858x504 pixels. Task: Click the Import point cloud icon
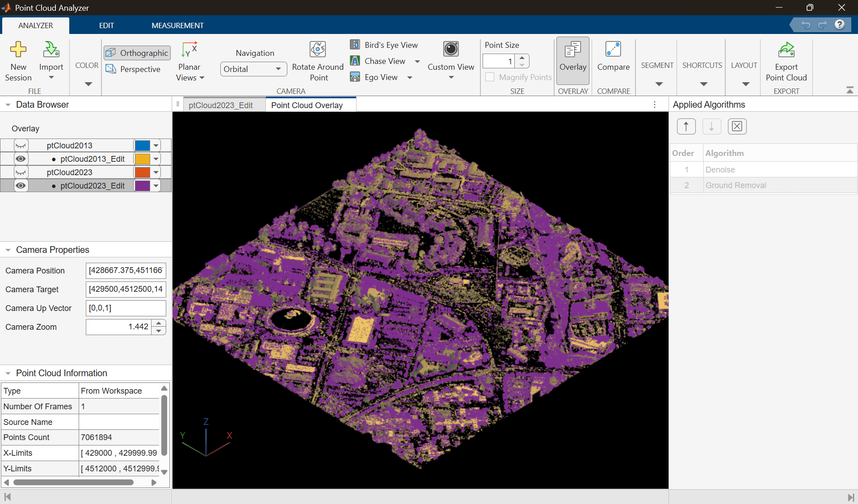(51, 50)
